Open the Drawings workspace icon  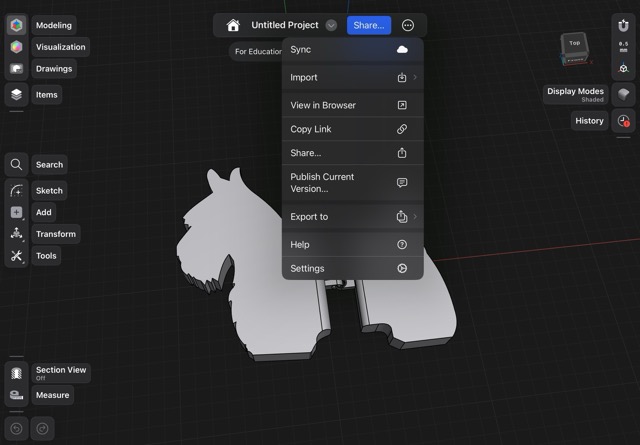click(16, 69)
